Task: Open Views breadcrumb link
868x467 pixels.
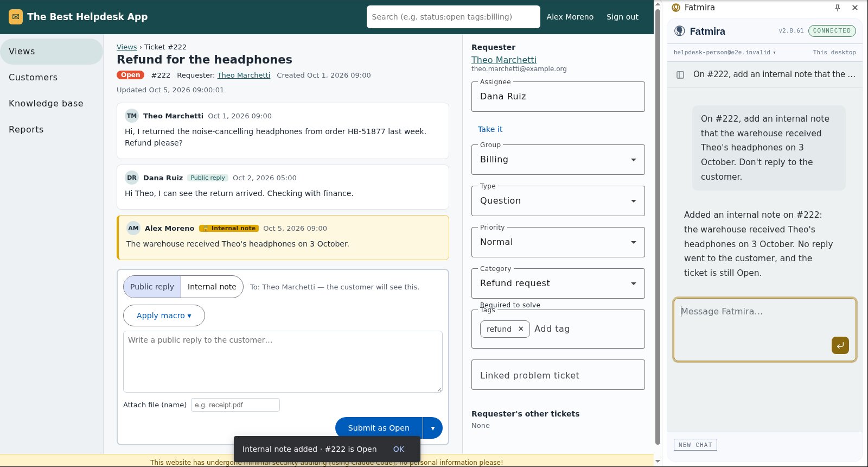Action: [126, 47]
